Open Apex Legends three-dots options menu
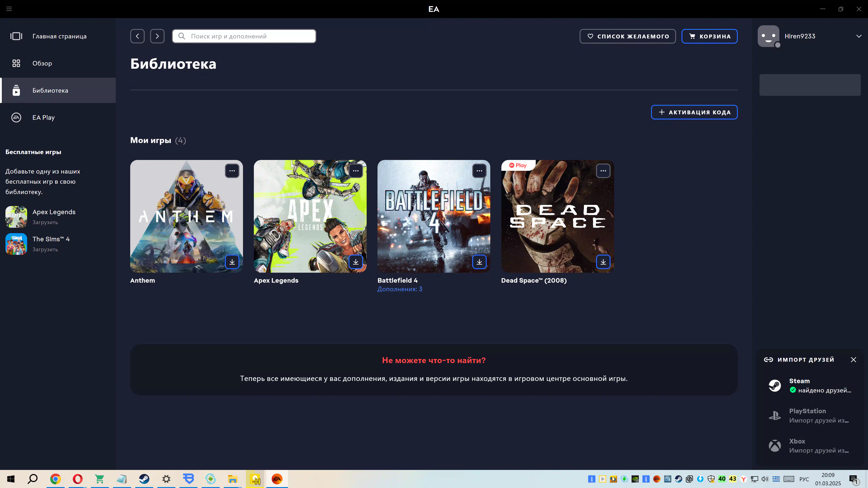 (356, 171)
